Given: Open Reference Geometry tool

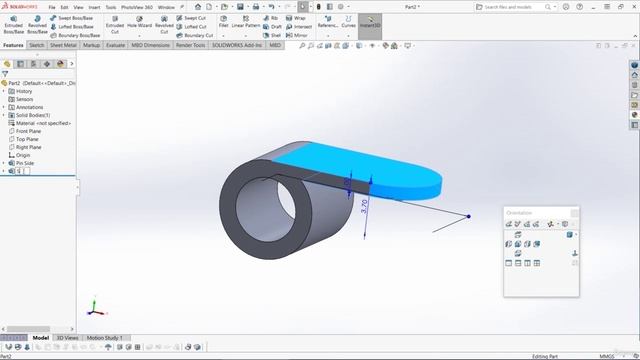Looking at the screenshot, I should (328, 22).
